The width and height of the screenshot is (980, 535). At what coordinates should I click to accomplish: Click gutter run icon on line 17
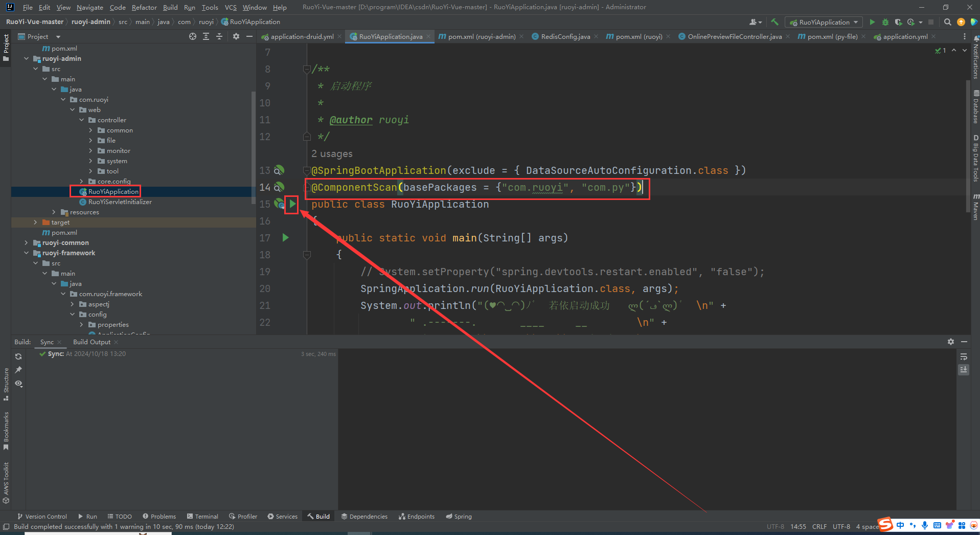(286, 237)
